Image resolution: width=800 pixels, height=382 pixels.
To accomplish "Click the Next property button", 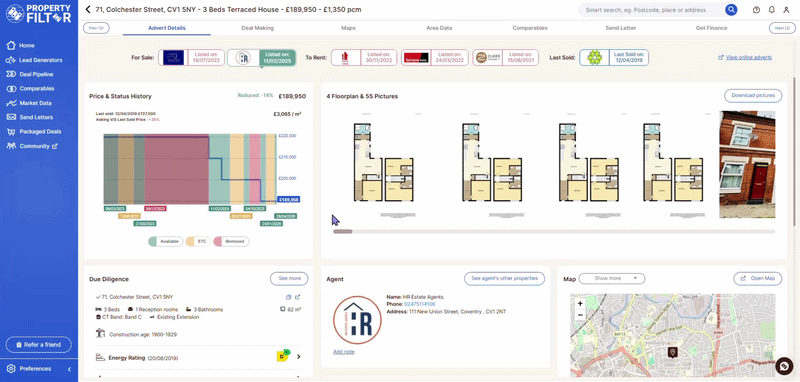I will pyautogui.click(x=782, y=28).
